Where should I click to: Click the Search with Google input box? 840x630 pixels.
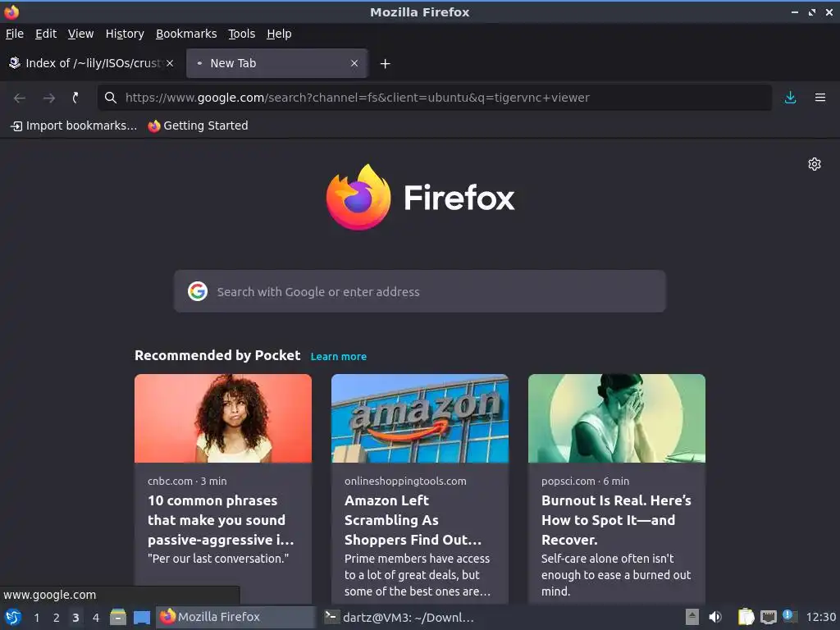419,291
